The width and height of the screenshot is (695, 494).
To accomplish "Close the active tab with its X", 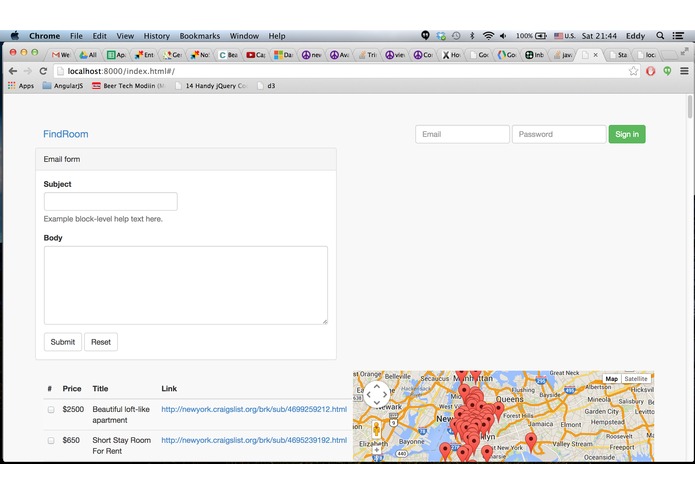I will tap(596, 54).
